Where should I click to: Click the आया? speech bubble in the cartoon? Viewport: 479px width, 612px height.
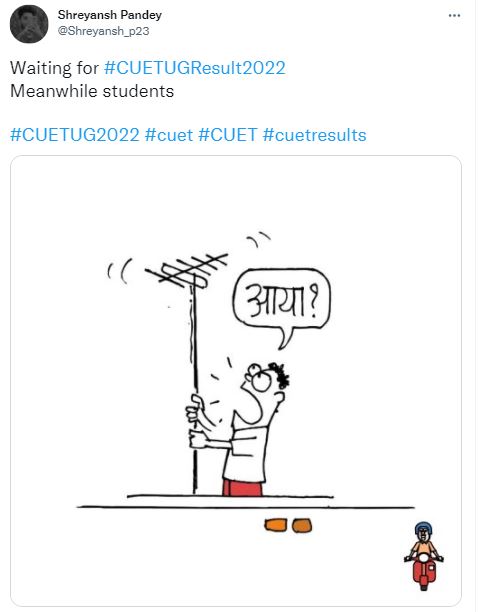pyautogui.click(x=282, y=301)
